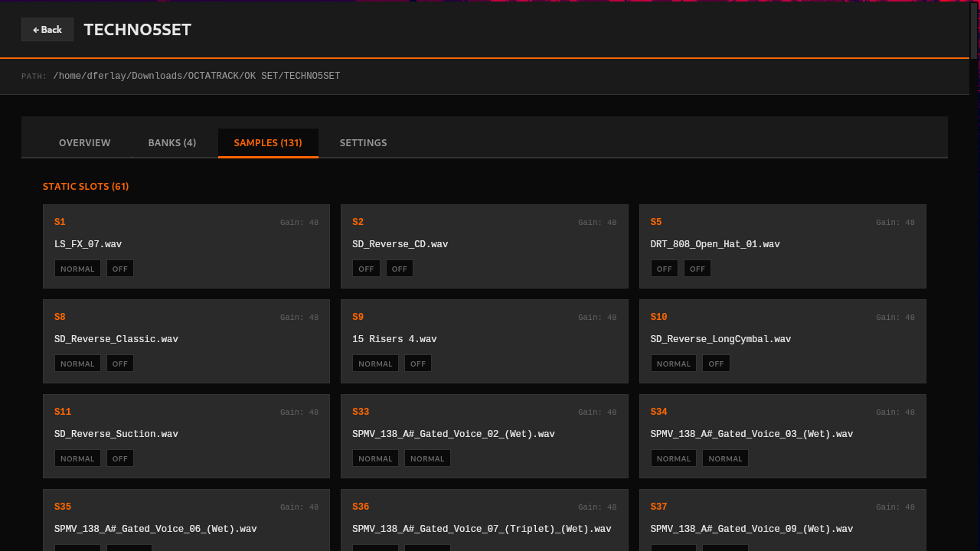Screen dimensions: 980x551
Task: Click OFF badge on slot S10
Action: pos(716,364)
